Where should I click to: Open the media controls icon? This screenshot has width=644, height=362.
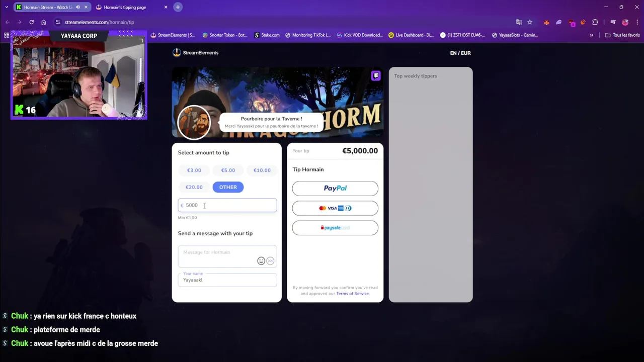[x=613, y=22]
